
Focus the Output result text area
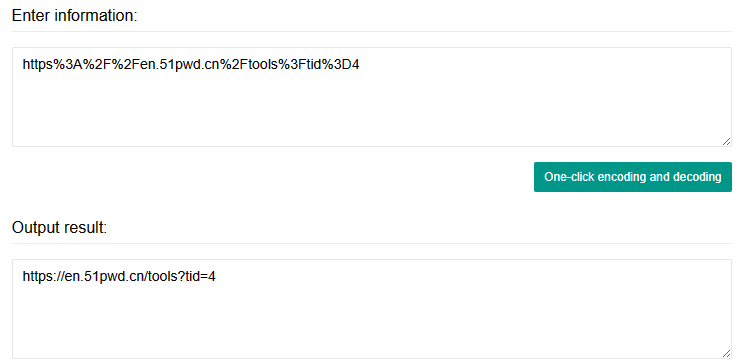click(x=372, y=309)
